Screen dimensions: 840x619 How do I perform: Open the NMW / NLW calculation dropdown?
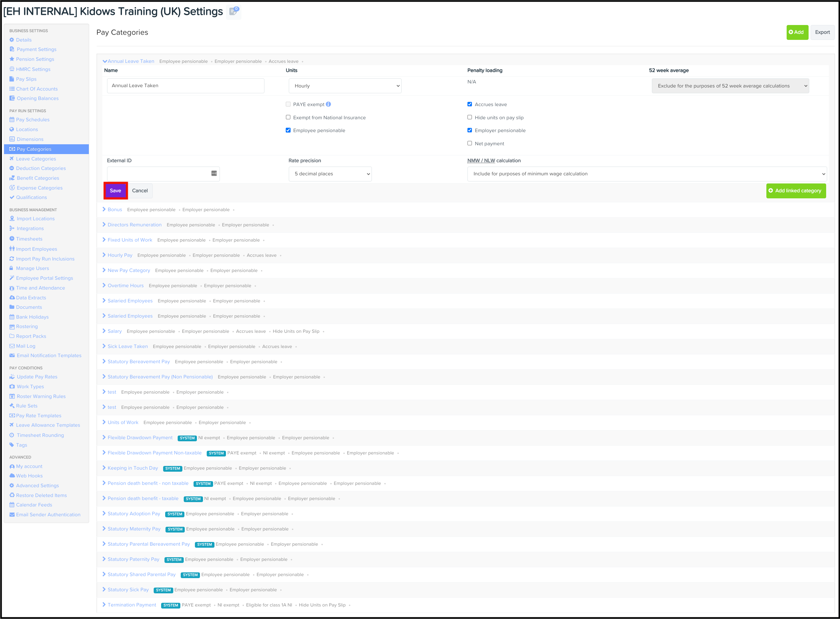(647, 174)
